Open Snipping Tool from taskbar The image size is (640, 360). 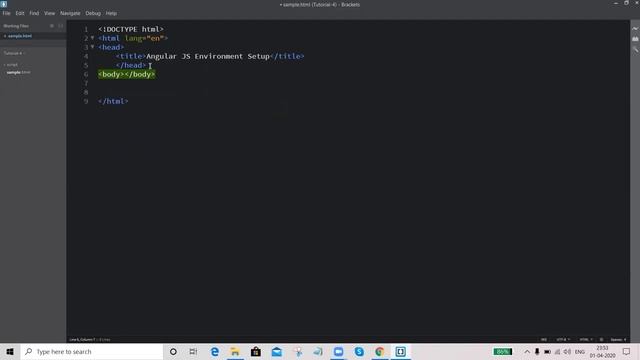[298, 351]
